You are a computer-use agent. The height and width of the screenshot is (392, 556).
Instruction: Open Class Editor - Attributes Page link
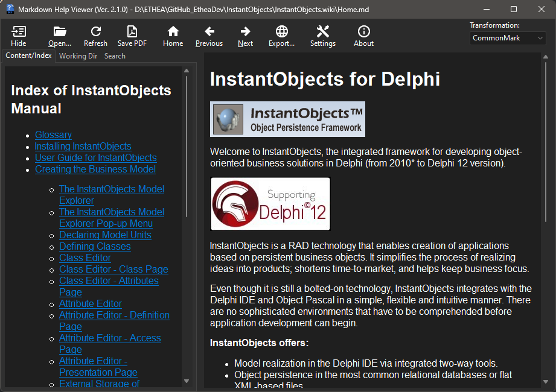pos(109,286)
